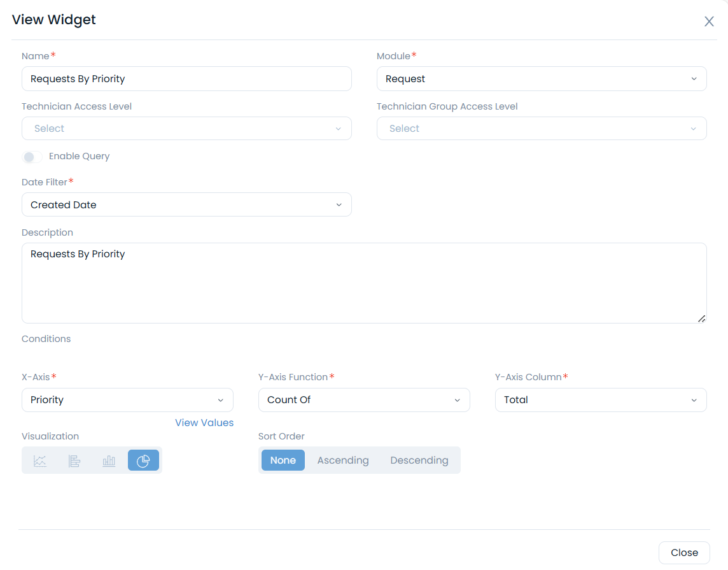Screen dimensions: 728x570
Task: Select the vertical column chart visualization
Action: click(x=109, y=460)
